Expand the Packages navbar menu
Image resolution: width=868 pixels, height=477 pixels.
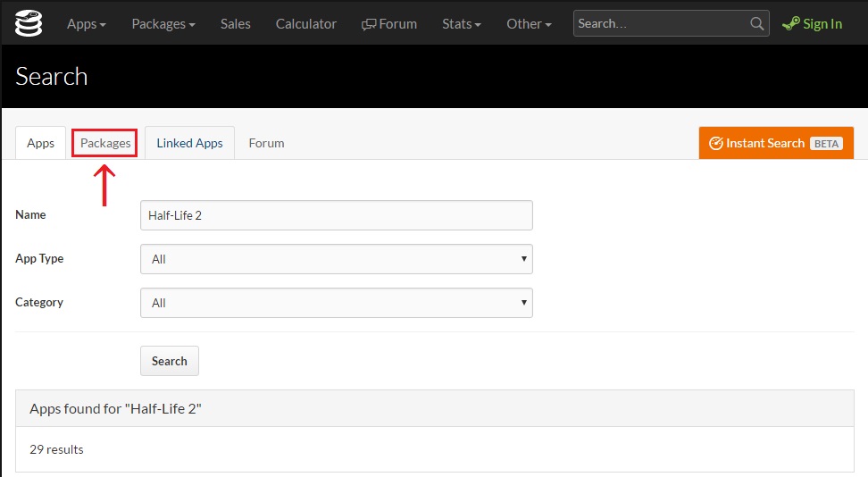point(163,24)
